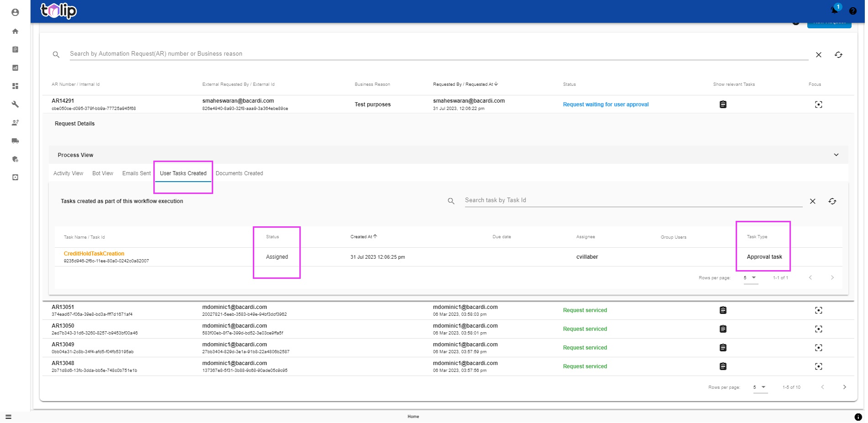Select request row AR14291

(x=449, y=104)
